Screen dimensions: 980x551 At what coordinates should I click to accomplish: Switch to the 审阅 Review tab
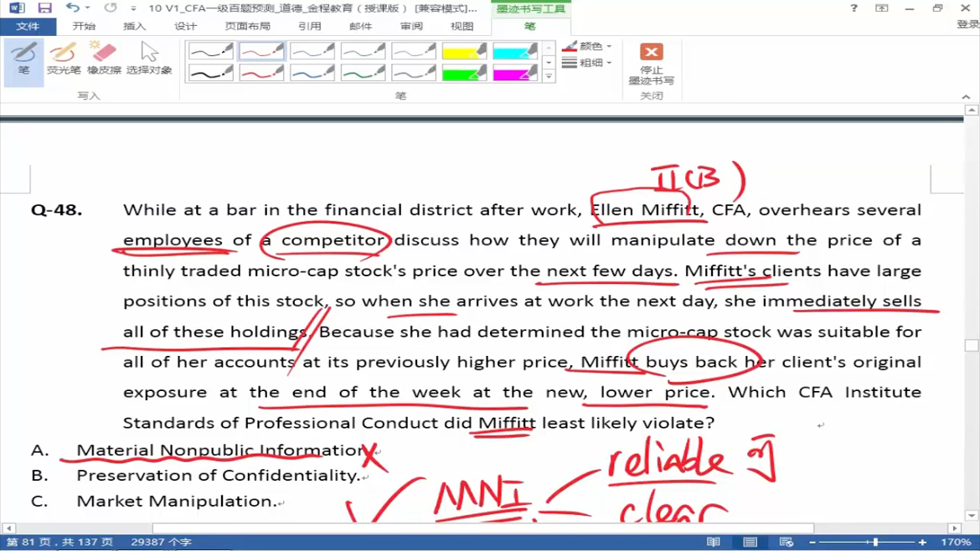click(x=411, y=26)
